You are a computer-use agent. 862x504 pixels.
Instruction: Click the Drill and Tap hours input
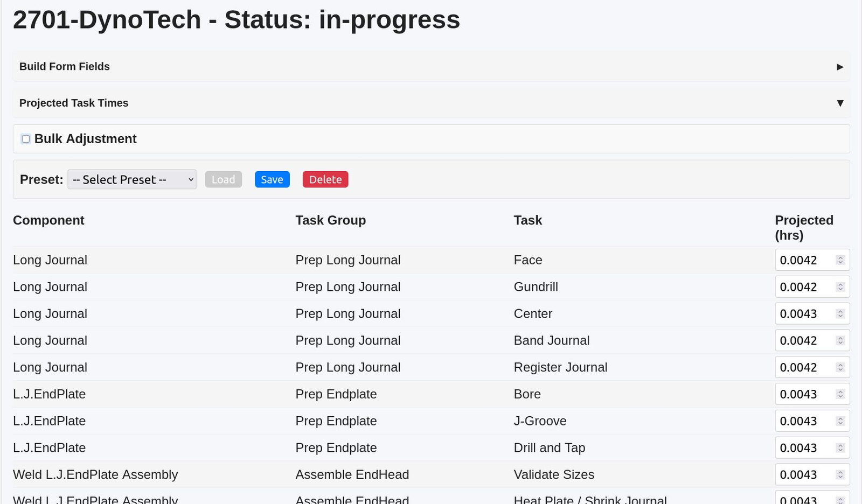(803, 447)
